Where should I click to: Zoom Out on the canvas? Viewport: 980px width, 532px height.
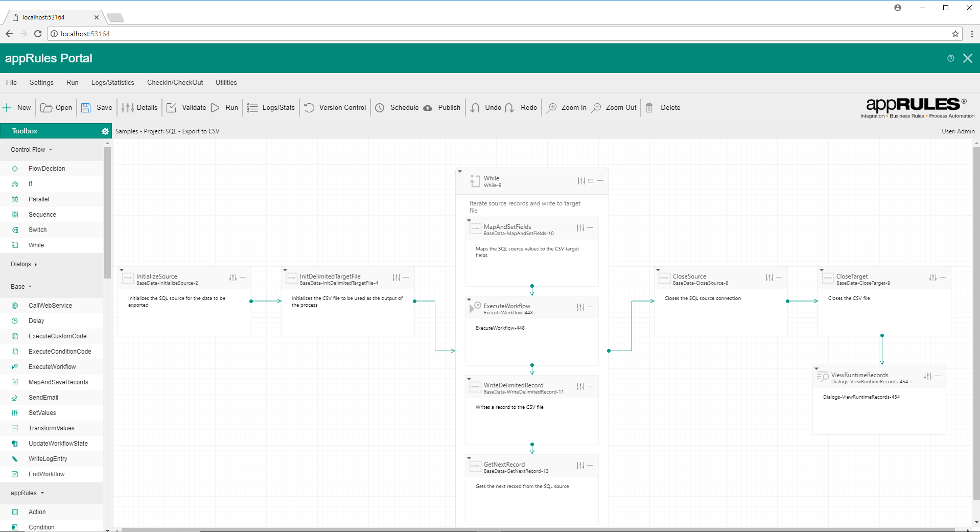[x=614, y=108]
